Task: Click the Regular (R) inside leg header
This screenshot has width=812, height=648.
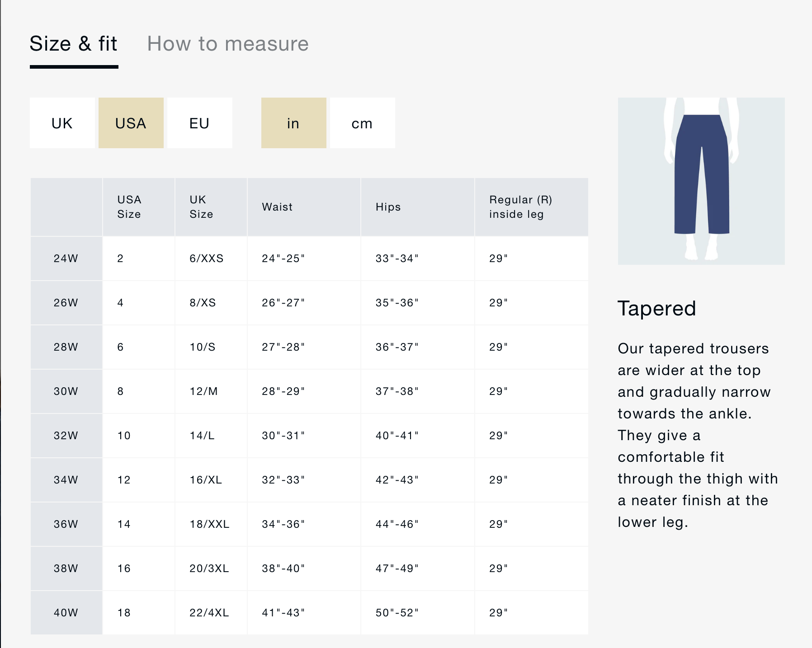Action: point(520,207)
